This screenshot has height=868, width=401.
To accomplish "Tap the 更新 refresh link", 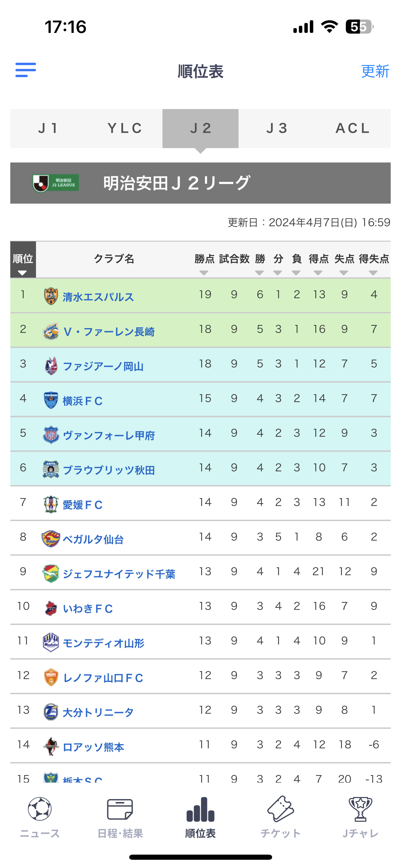I will 375,71.
